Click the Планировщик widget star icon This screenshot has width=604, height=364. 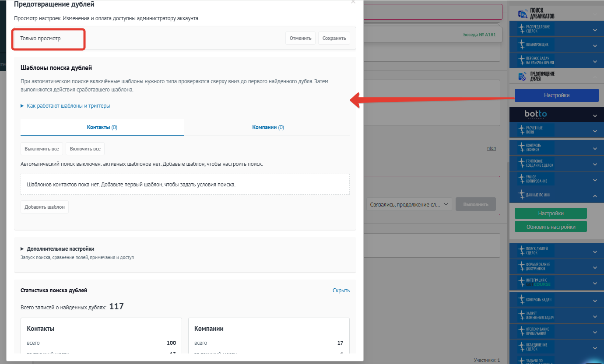click(522, 45)
